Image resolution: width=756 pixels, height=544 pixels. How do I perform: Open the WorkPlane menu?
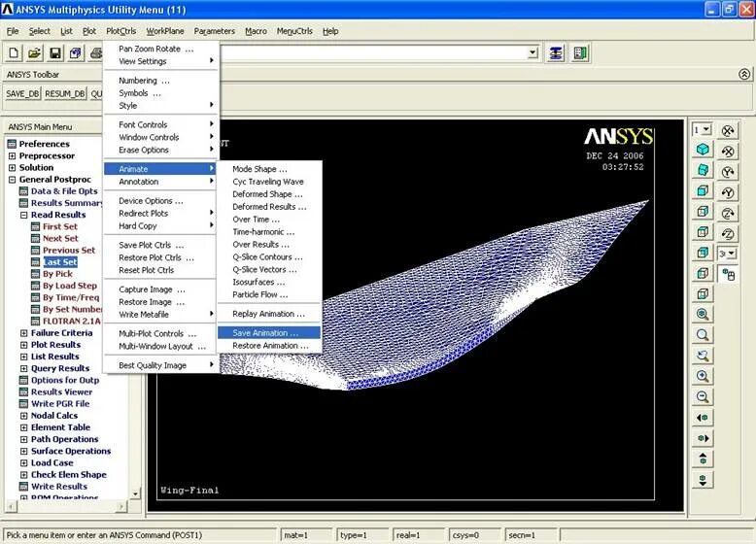pos(165,31)
